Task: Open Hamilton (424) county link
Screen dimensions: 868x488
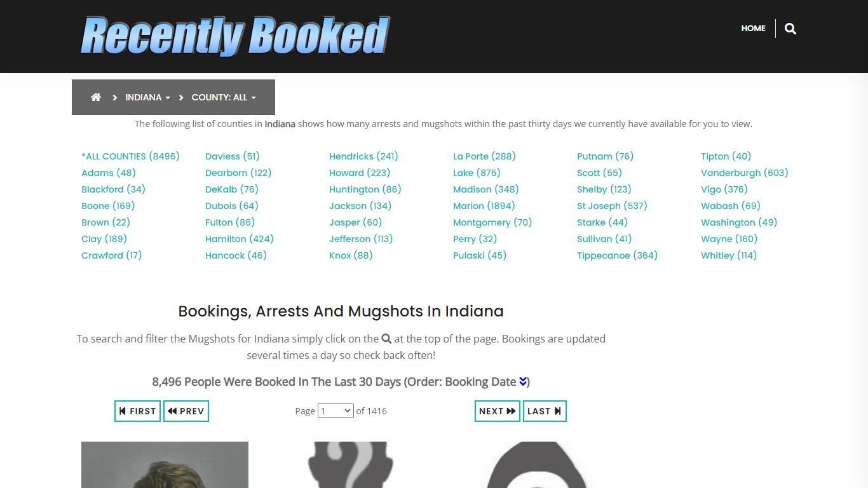Action: pyautogui.click(x=240, y=239)
